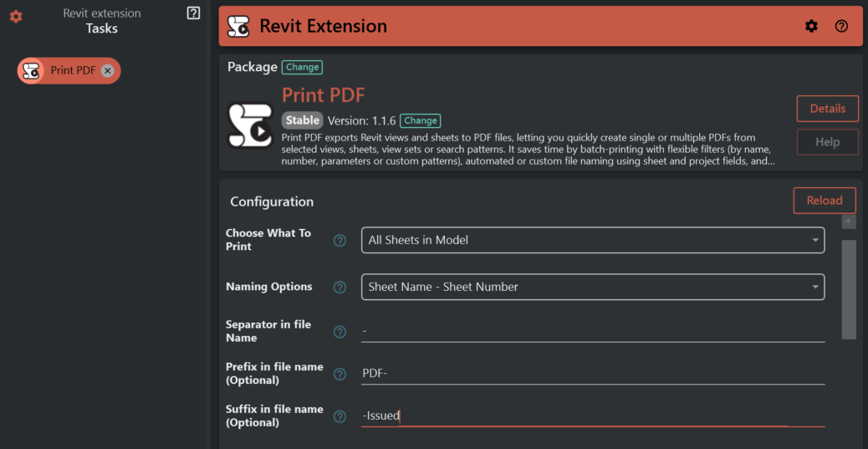Click Change next to Package
The width and height of the screenshot is (868, 449).
(x=302, y=67)
